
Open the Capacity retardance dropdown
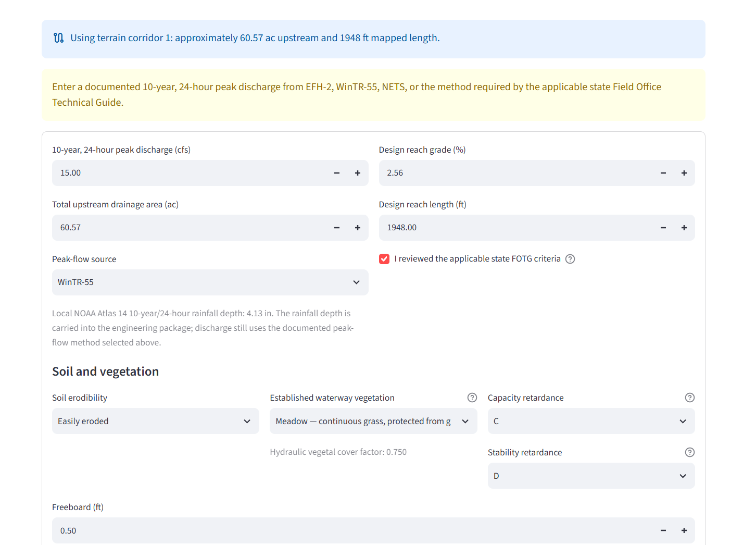[x=591, y=421]
